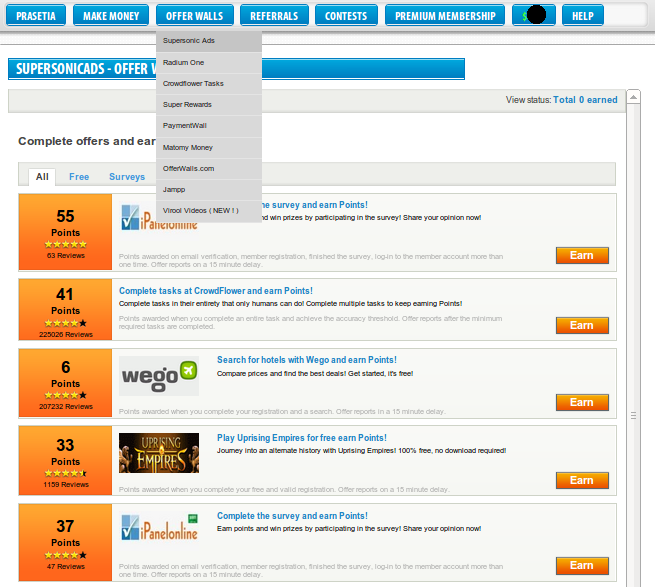Click the HELP nav button

(583, 15)
